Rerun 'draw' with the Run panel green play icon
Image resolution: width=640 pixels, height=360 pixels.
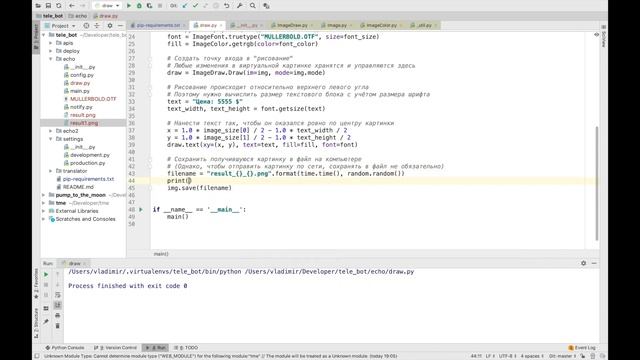click(46, 275)
